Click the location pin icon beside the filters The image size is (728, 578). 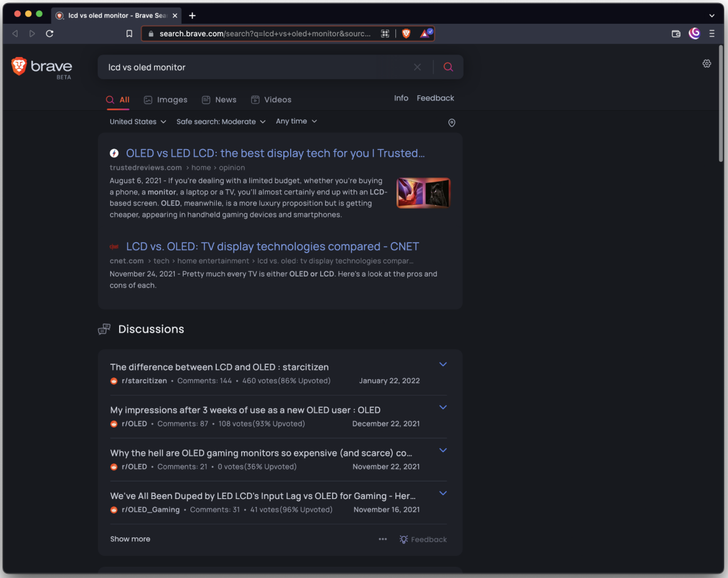pyautogui.click(x=452, y=123)
